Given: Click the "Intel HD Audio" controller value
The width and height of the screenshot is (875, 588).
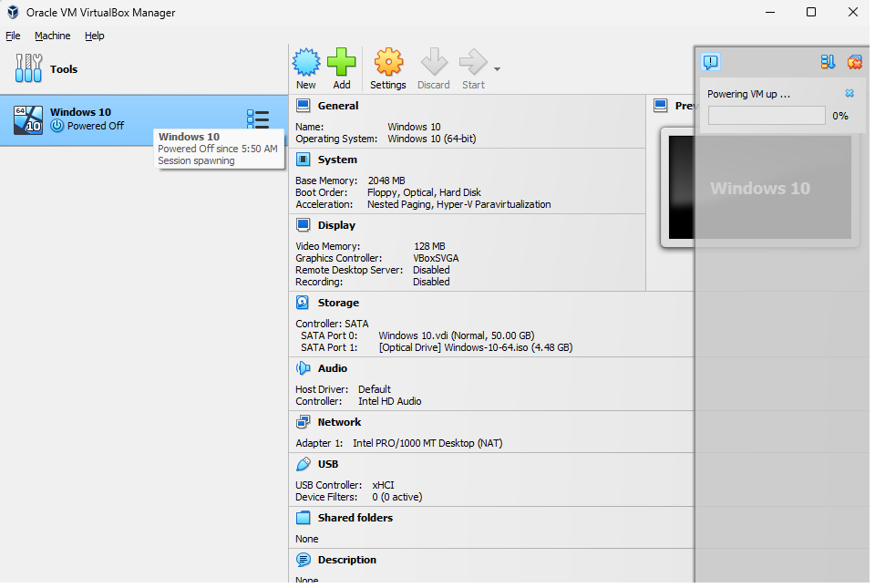Looking at the screenshot, I should click(x=389, y=401).
